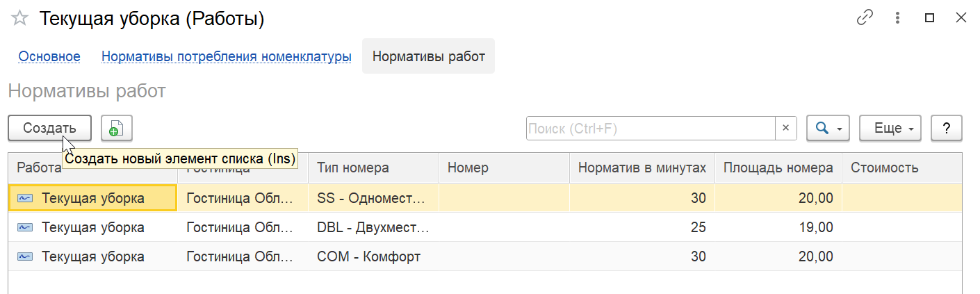The image size is (980, 294).
Task: Click row icon of the COM - Комфорт entry
Action: (25, 256)
